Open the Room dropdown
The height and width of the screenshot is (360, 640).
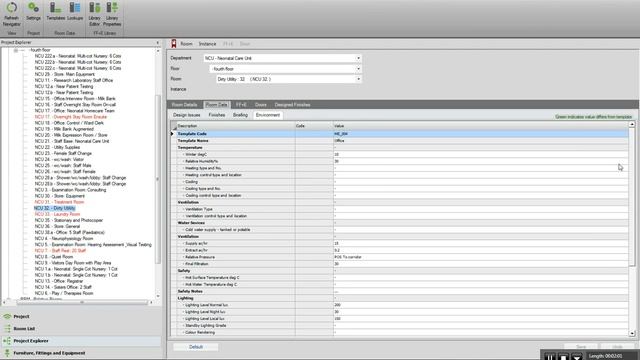[358, 79]
